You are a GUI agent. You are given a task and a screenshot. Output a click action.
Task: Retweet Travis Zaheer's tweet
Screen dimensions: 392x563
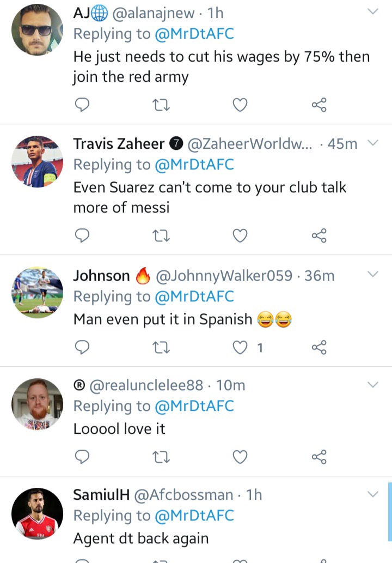click(x=161, y=235)
